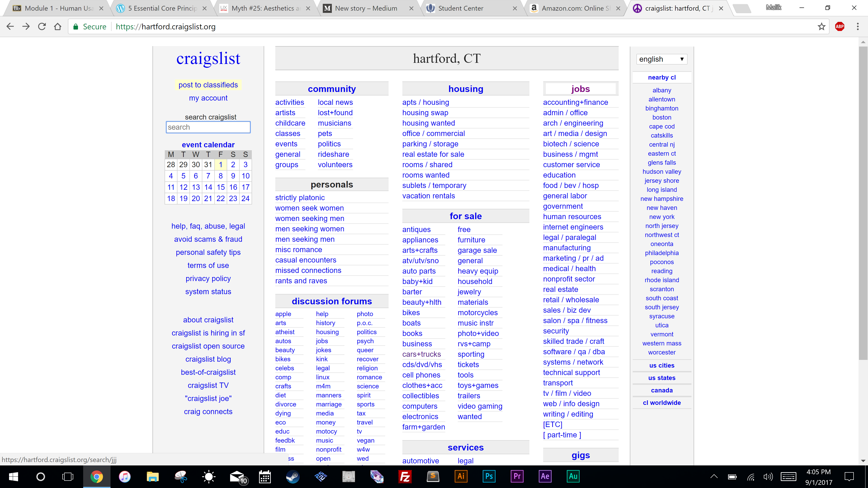This screenshot has width=868, height=488.
Task: Click the browser reload button
Action: pos(42,27)
